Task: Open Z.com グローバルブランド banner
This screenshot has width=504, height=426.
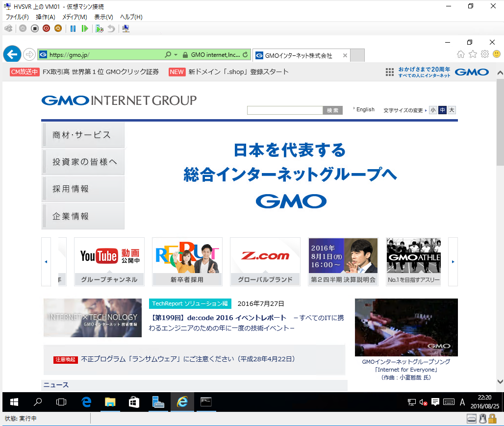Action: 265,262
